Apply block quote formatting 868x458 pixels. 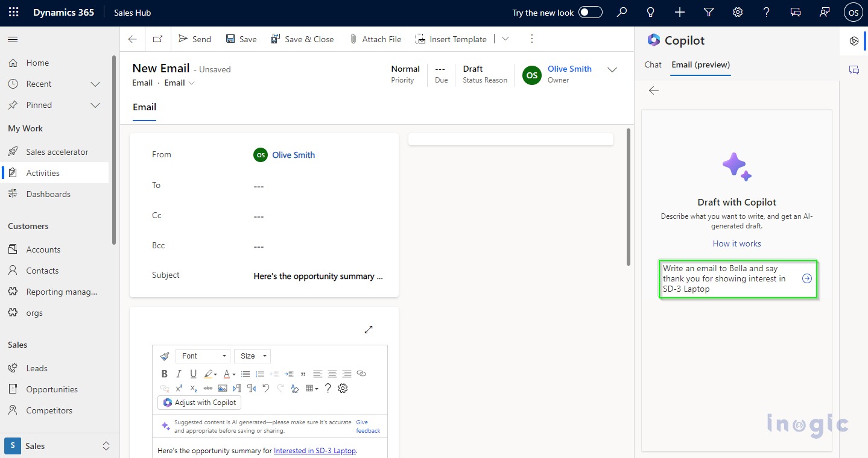pyautogui.click(x=303, y=374)
